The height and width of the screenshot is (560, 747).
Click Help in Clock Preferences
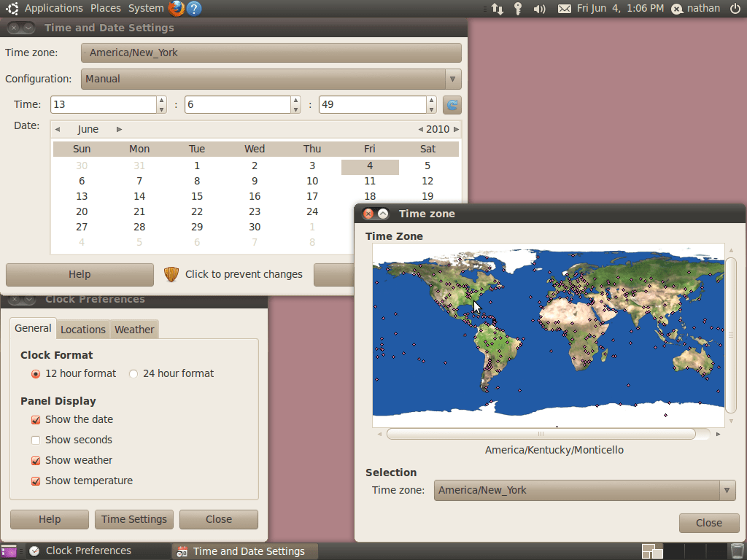[x=49, y=519]
